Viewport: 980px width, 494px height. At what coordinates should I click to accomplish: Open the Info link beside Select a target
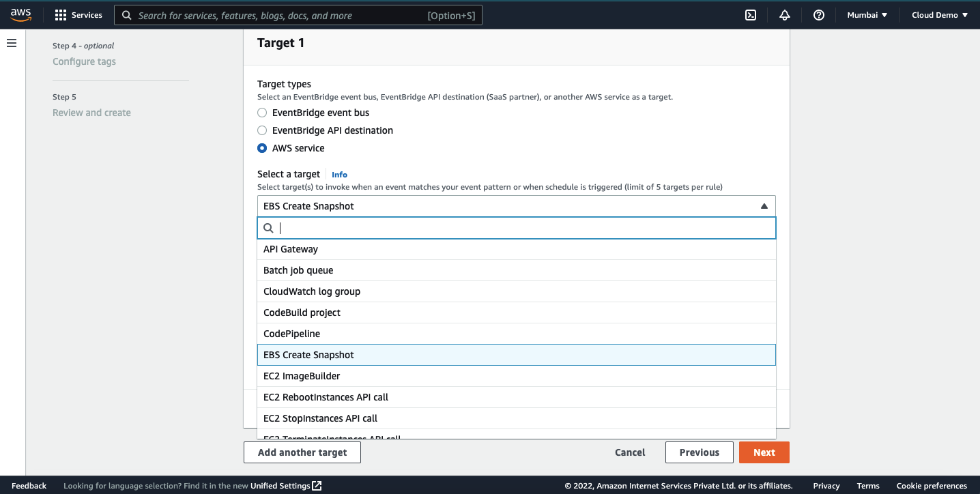pyautogui.click(x=339, y=175)
